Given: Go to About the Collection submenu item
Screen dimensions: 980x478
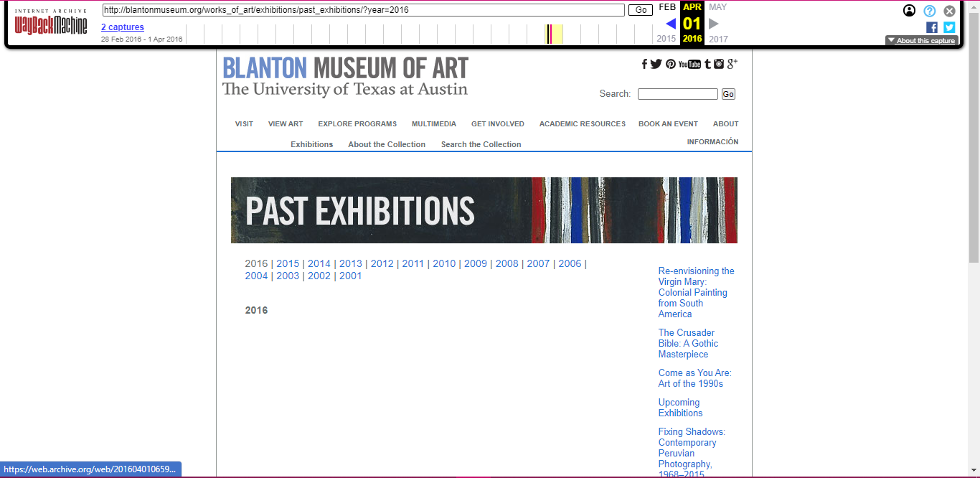Looking at the screenshot, I should 387,144.
